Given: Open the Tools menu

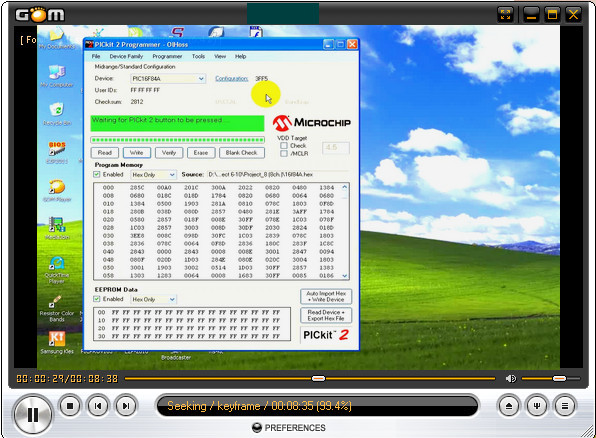Looking at the screenshot, I should coord(198,56).
